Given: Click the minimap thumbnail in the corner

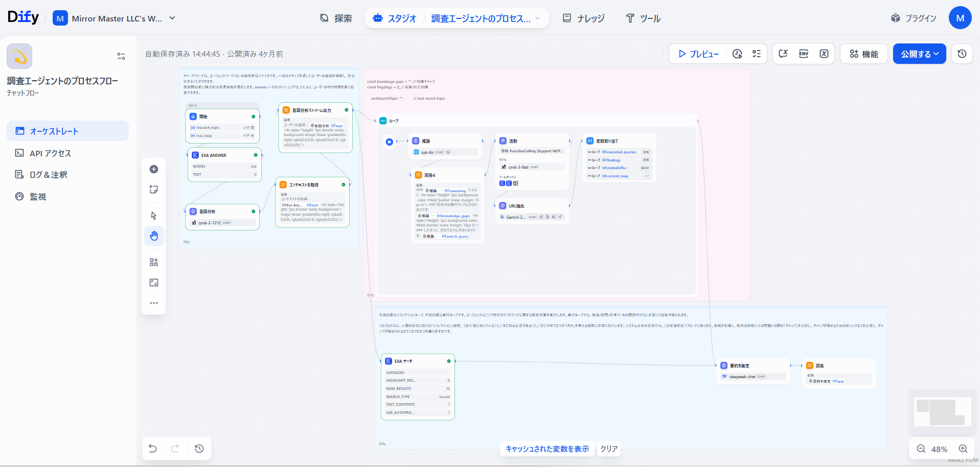Looking at the screenshot, I should click(943, 411).
